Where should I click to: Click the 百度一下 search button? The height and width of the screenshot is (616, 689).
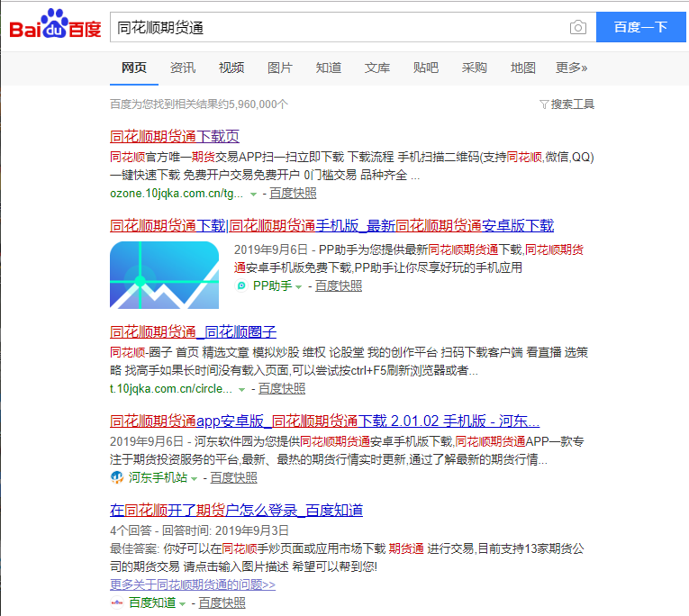[640, 27]
